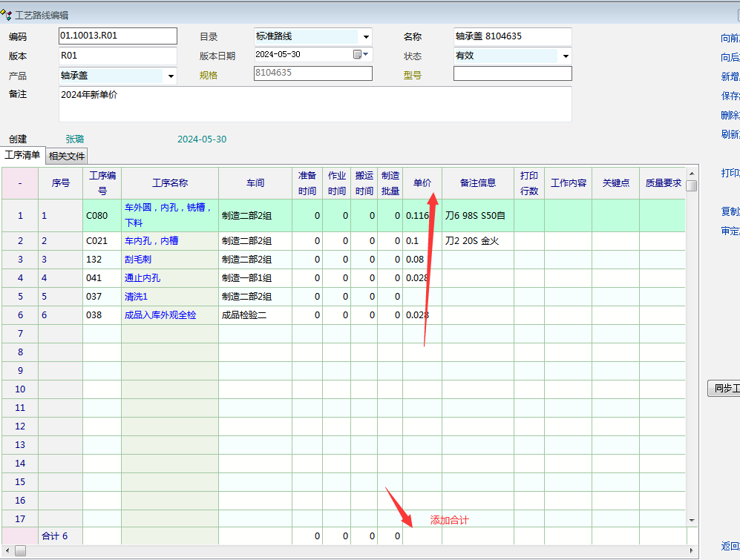Click into the 备注 text area
Image resolution: width=740 pixels, height=560 pixels.
pos(315,104)
